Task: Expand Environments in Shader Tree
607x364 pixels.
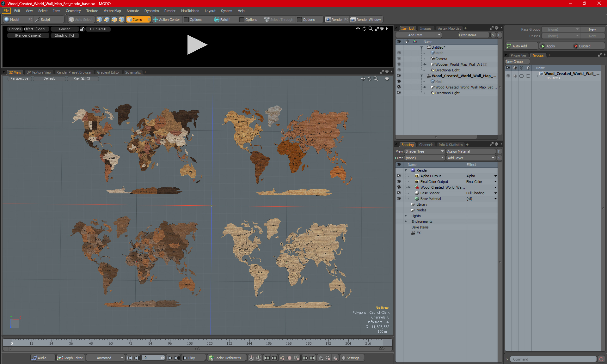Action: (406, 221)
